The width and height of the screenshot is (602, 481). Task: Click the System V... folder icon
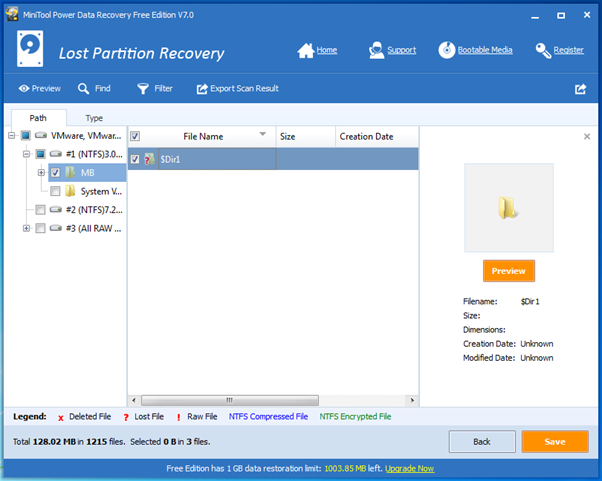[x=70, y=191]
